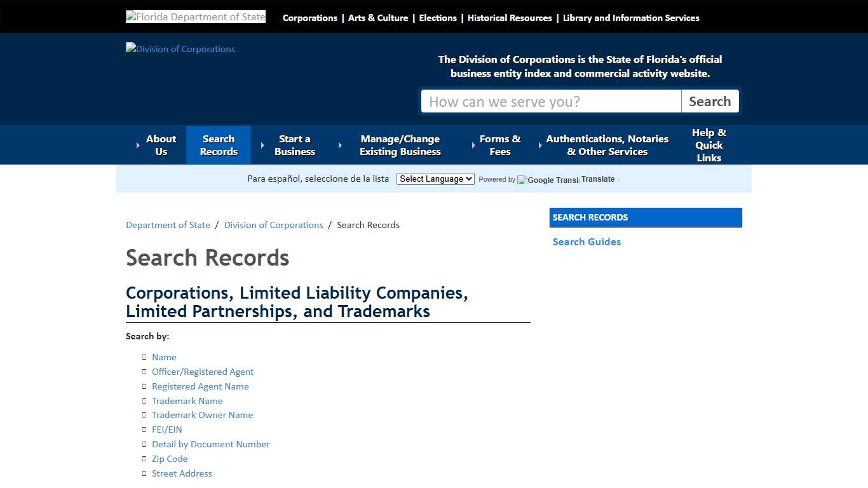Click the arrow before Forms & Fees

[473, 145]
